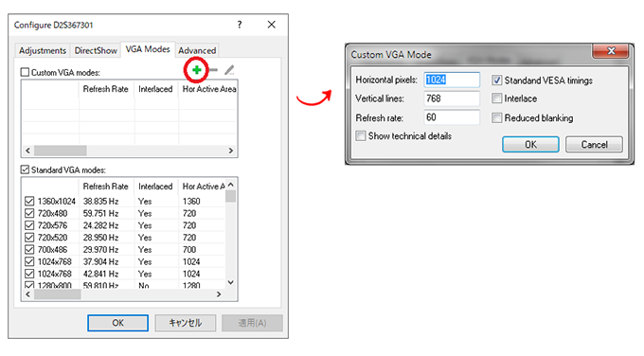Click custom modes list left scroll arrow
This screenshot has width=644, height=356.
tap(27, 151)
